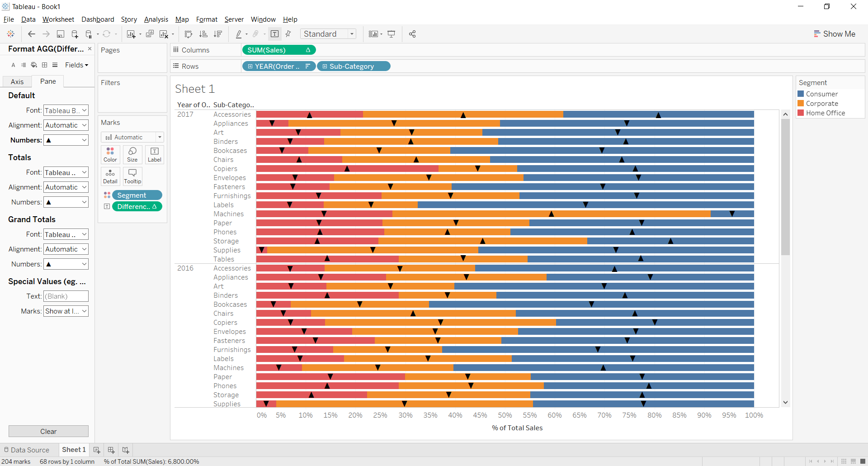Open the Fit mode dropdown set to Standard
Viewport: 868px width, 466px height.
coord(352,33)
